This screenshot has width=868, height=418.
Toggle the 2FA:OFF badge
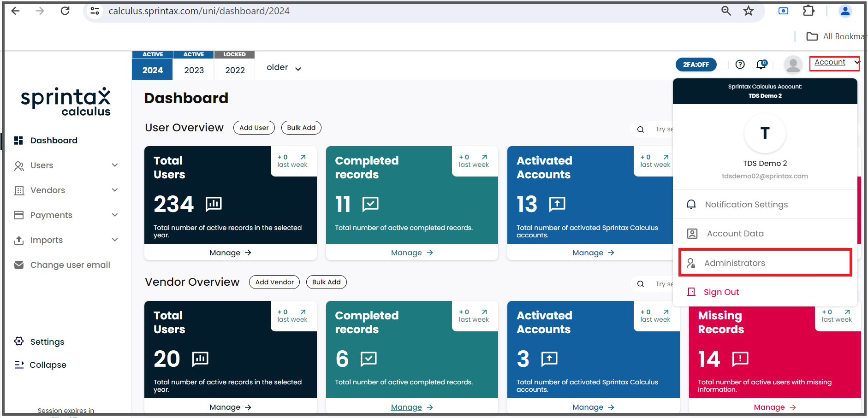696,65
